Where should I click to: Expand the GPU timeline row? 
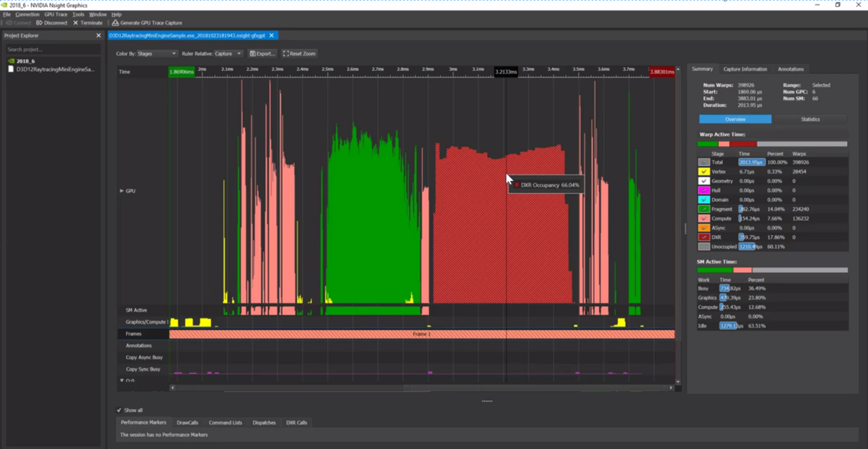coord(121,191)
